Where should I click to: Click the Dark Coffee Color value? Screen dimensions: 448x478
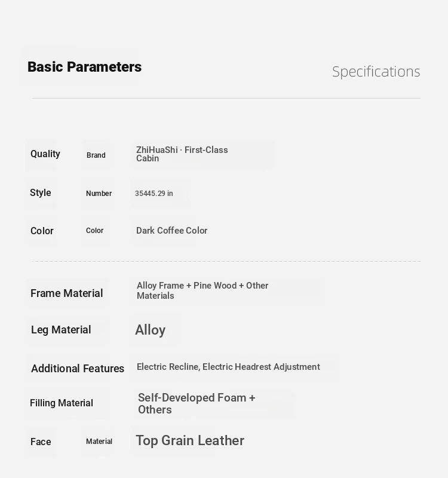171,231
